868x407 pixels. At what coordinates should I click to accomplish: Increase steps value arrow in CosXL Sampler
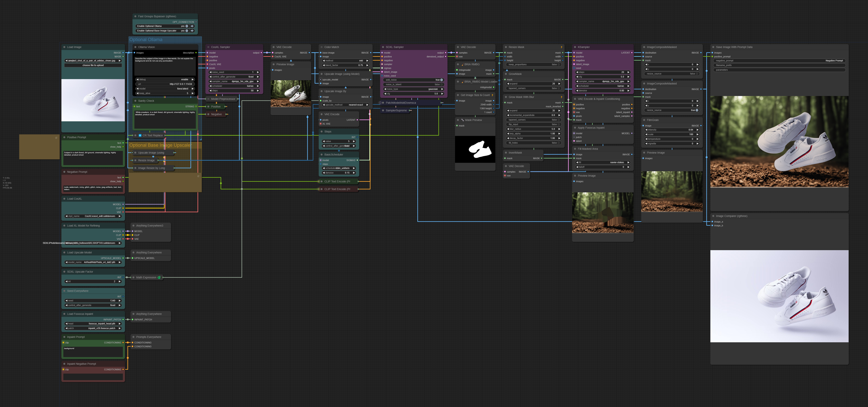(x=258, y=91)
